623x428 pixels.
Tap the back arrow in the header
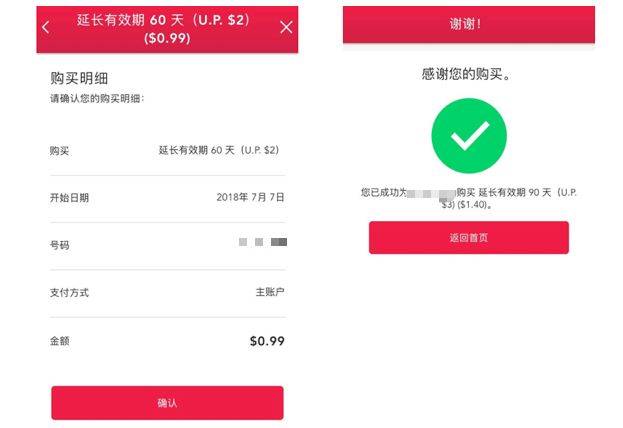(x=45, y=27)
